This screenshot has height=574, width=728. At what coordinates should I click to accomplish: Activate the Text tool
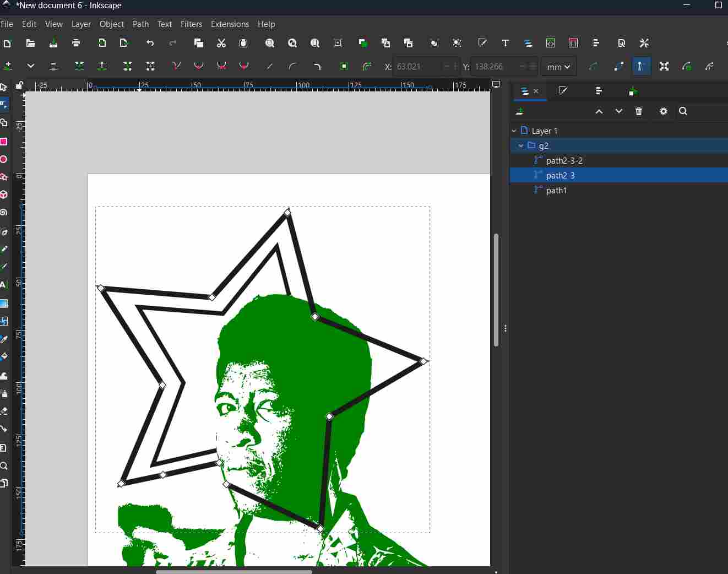[4, 285]
